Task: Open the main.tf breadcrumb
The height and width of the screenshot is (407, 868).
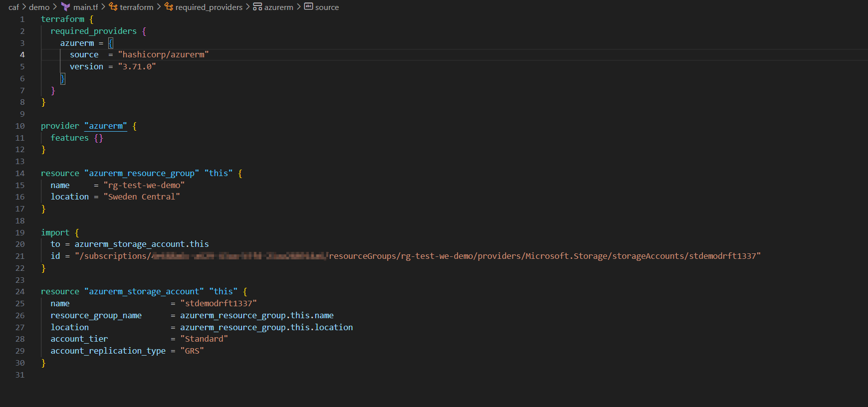Action: pyautogui.click(x=85, y=7)
